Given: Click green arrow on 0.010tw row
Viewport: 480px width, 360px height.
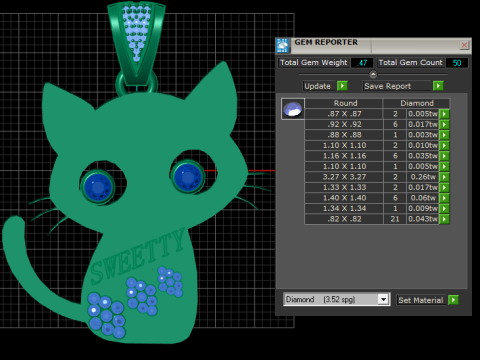Looking at the screenshot, I should (x=444, y=146).
